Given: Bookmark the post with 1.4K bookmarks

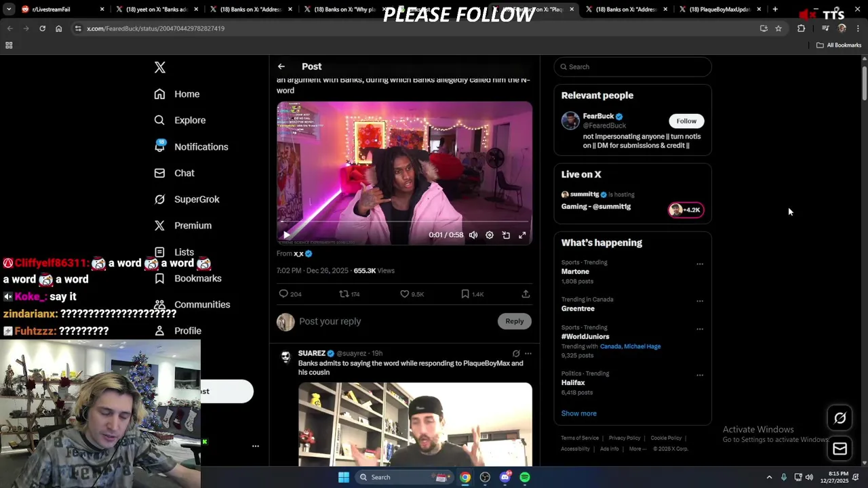Looking at the screenshot, I should (472, 294).
